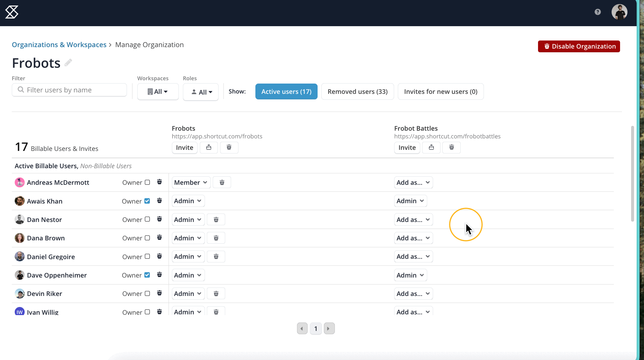Click the name Daniel Gregoire
The height and width of the screenshot is (360, 644).
[x=51, y=257]
